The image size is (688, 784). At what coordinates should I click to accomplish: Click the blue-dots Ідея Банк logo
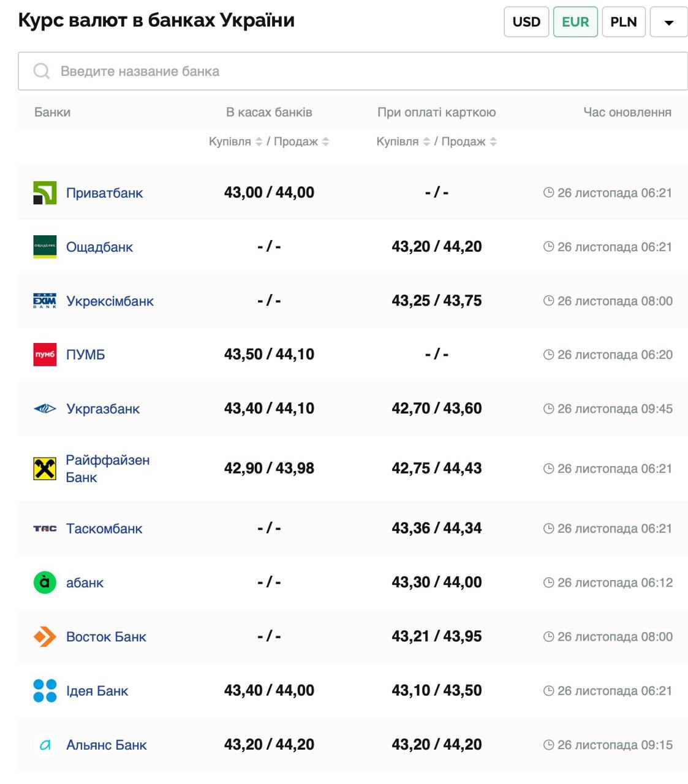(45, 691)
